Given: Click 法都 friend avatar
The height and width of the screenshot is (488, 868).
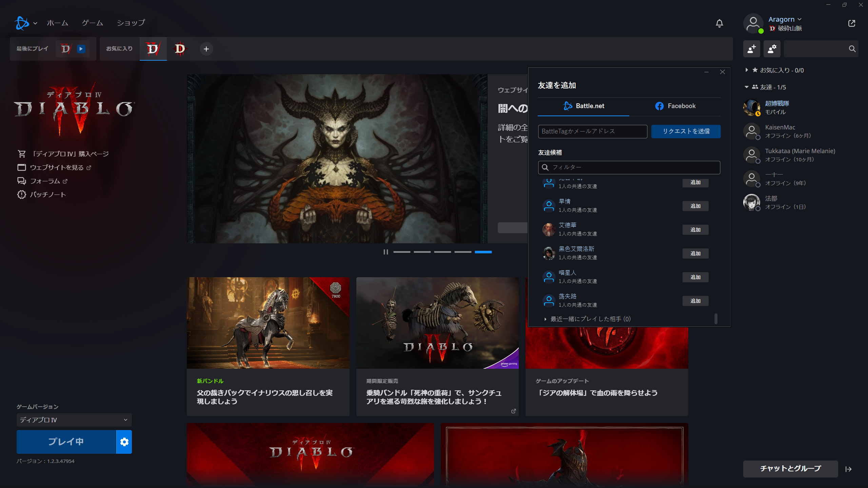Looking at the screenshot, I should (751, 202).
